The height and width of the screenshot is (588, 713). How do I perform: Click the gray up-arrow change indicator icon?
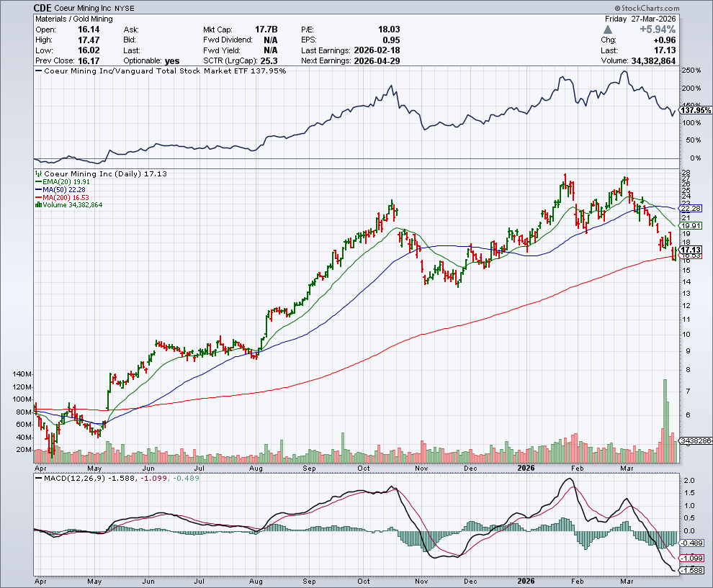(x=608, y=30)
